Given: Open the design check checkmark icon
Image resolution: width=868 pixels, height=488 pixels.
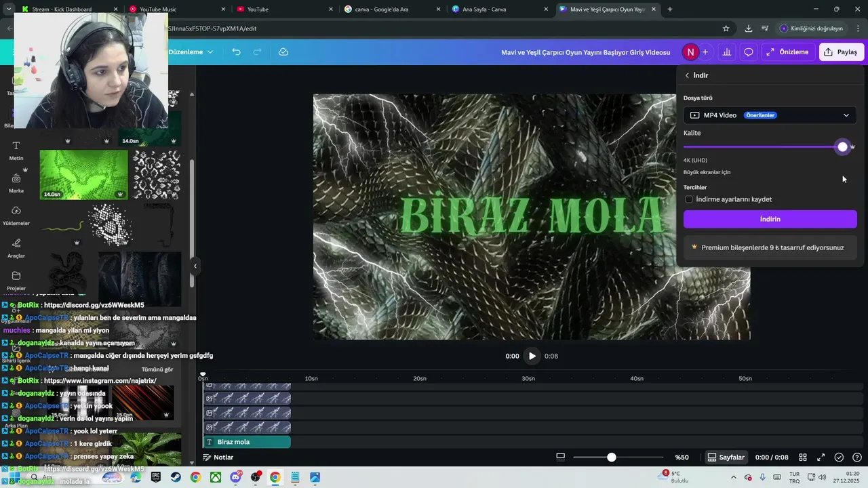Looking at the screenshot, I should coord(839,457).
